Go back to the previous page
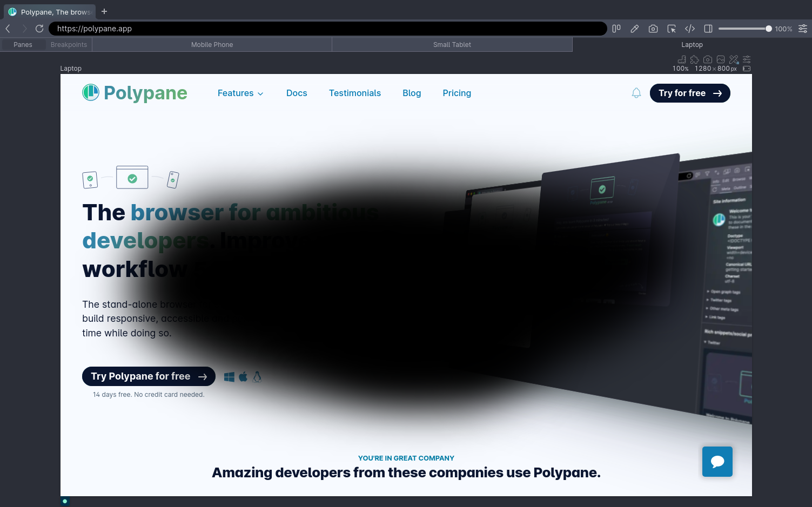 point(8,29)
